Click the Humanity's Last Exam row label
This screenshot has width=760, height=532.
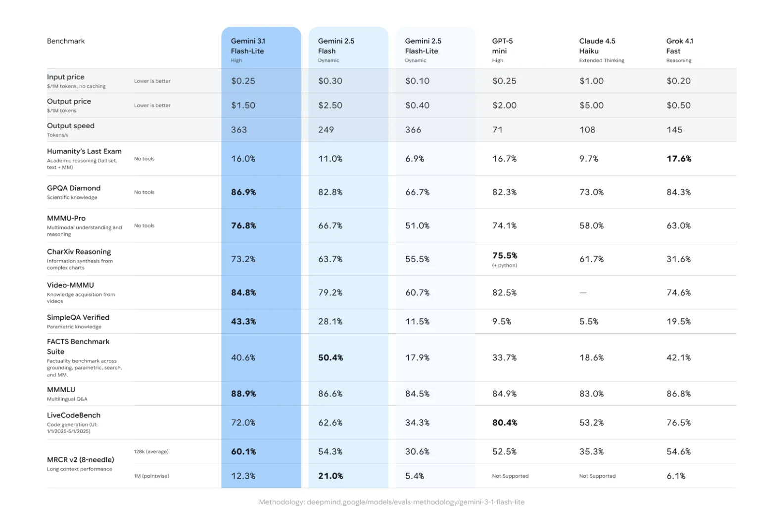click(84, 151)
